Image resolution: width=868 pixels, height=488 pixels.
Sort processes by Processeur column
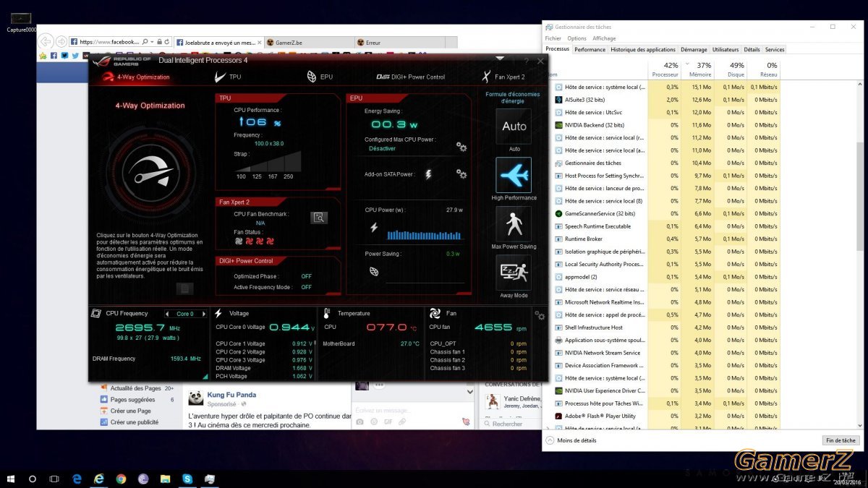(x=665, y=69)
